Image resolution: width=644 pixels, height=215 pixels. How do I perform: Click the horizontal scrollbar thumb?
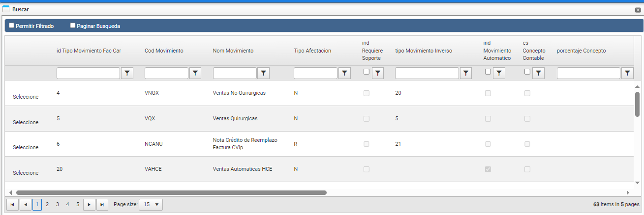[171, 192]
